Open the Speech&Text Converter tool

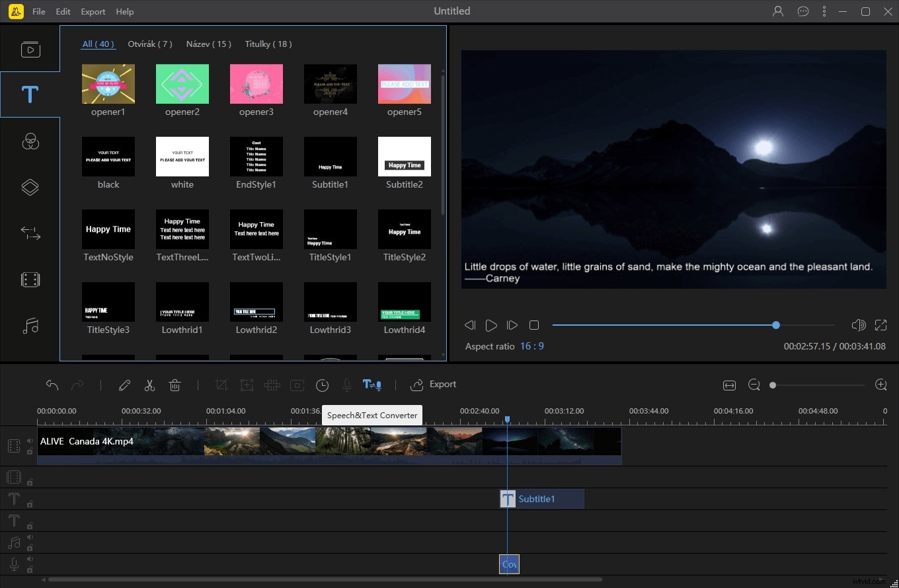coord(372,385)
